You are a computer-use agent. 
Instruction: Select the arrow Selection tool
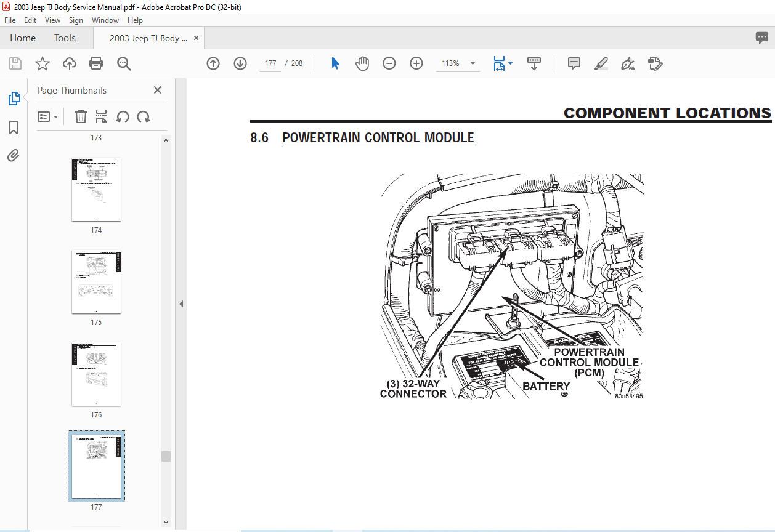(335, 63)
